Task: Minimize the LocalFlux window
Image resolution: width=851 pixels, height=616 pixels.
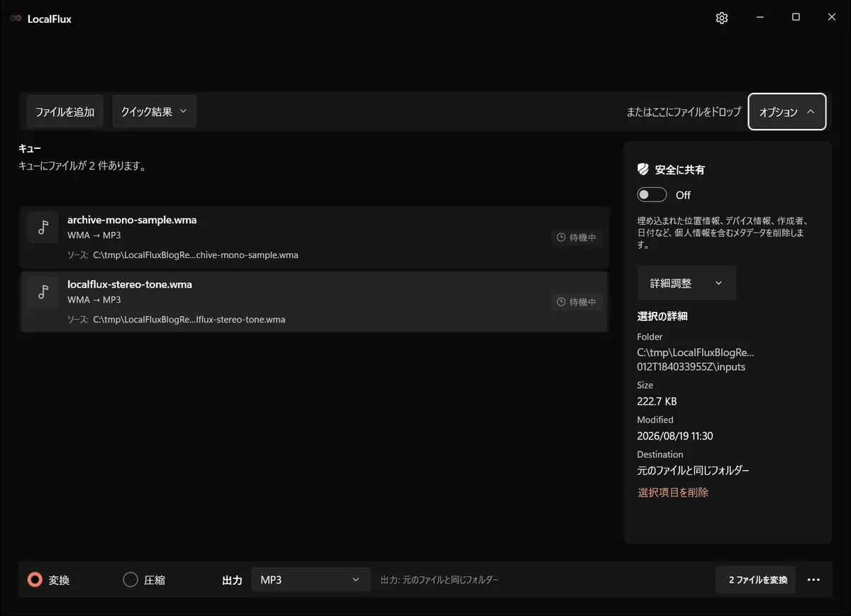Action: pyautogui.click(x=760, y=18)
